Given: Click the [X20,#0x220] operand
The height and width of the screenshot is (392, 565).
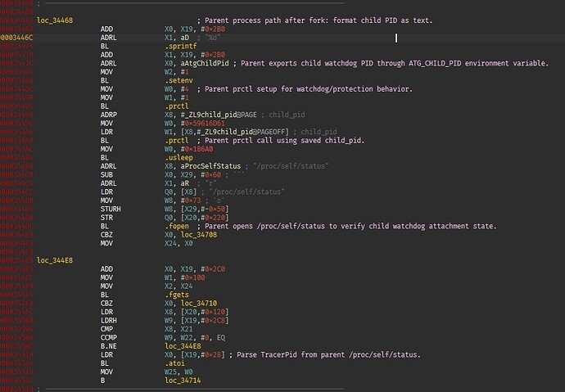Looking at the screenshot, I should pos(205,218).
